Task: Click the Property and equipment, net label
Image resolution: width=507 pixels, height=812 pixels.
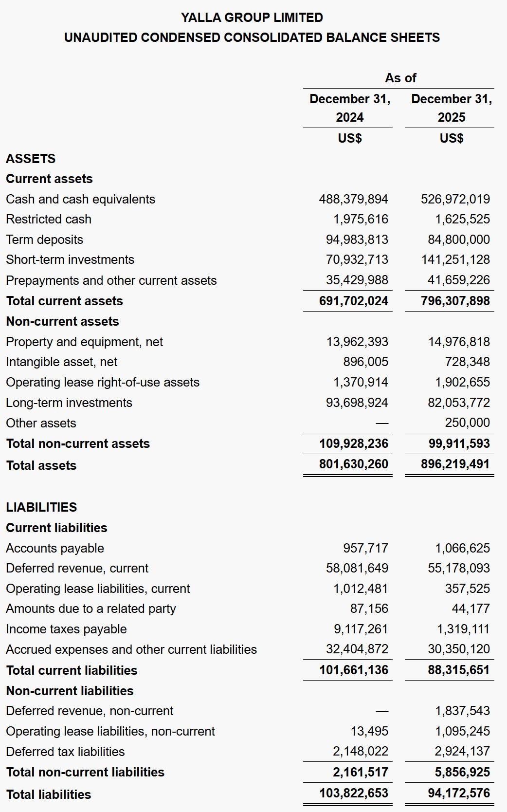Action: (84, 342)
